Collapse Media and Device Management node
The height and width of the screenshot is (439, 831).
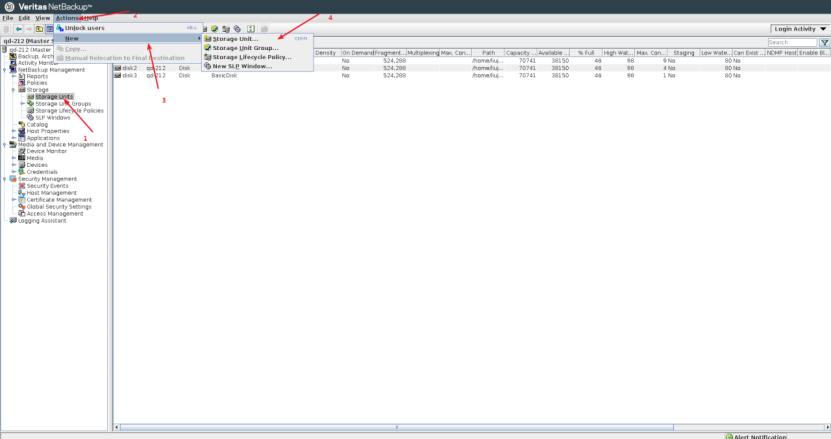pos(5,145)
